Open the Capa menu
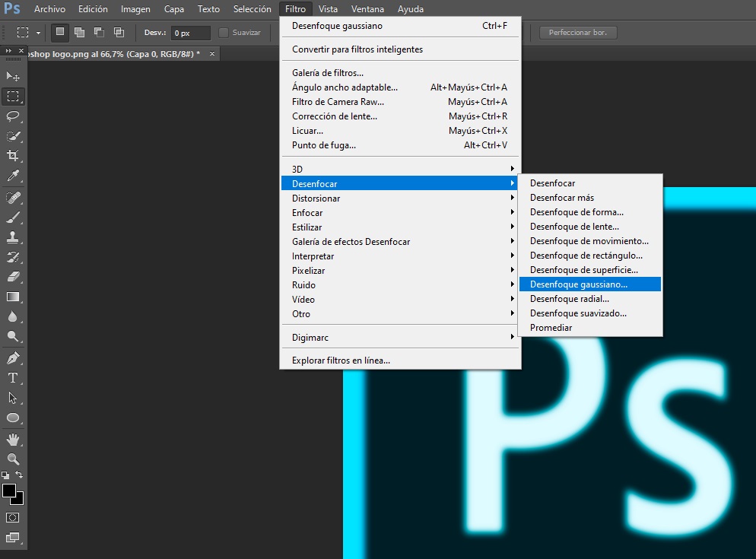Image resolution: width=756 pixels, height=559 pixels. [174, 8]
